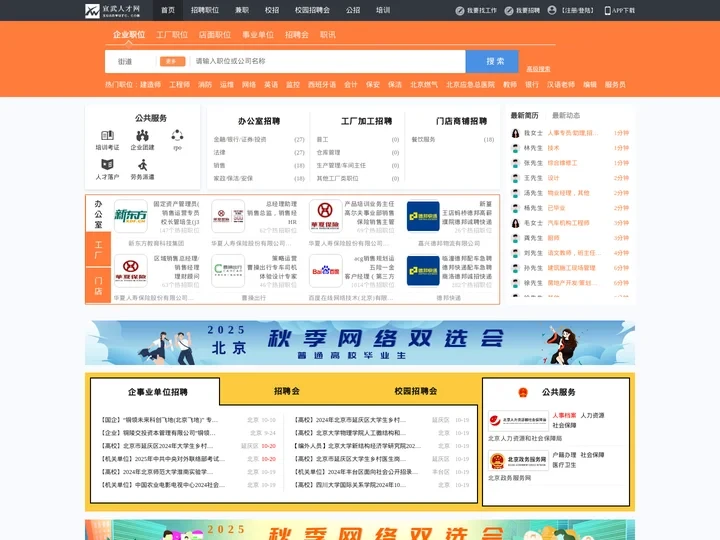Click 北京人力资源和社会保障局 logo
This screenshot has width=720, height=540.
pos(518,420)
